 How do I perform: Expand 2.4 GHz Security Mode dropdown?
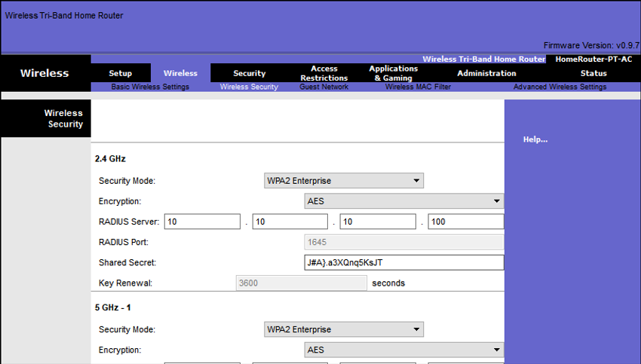(343, 181)
